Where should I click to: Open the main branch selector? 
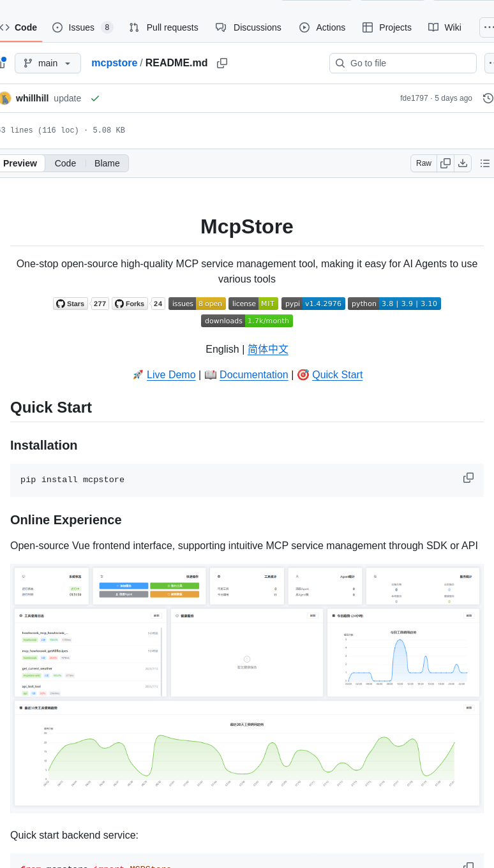(48, 63)
